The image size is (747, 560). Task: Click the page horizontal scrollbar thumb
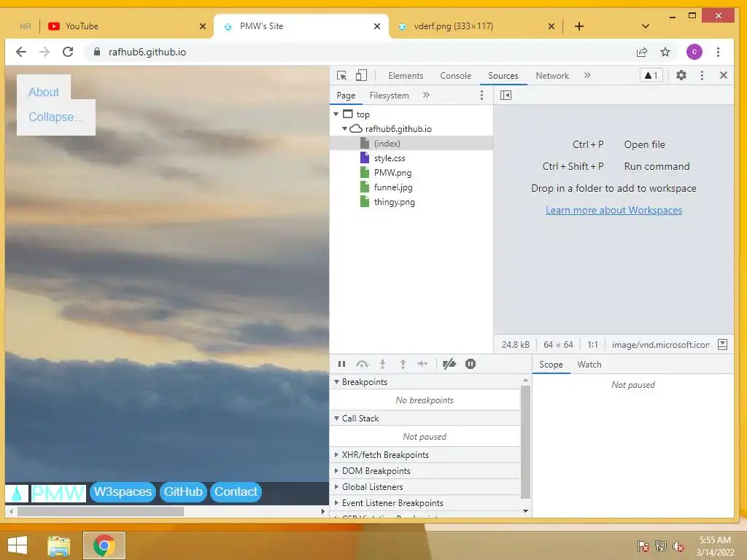point(101,511)
